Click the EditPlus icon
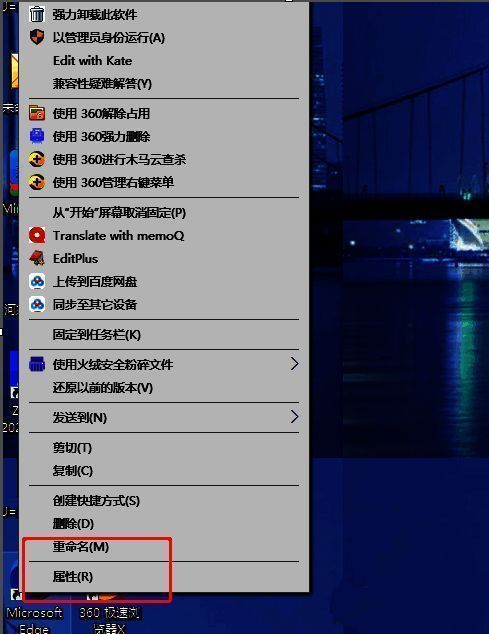Viewport: 489px width, 634px height. point(37,258)
